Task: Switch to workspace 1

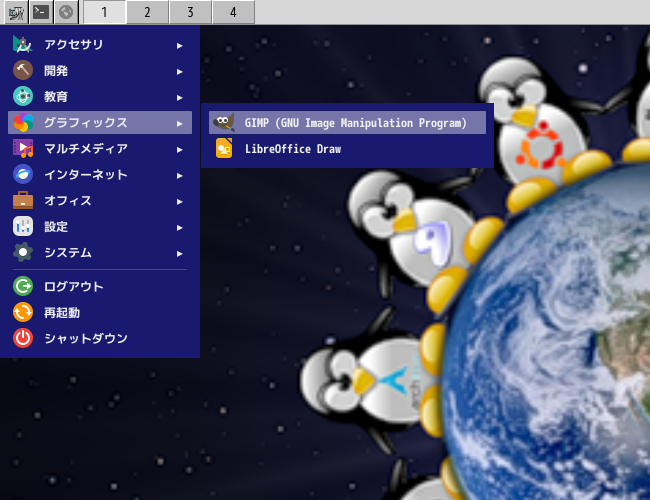Action: coord(104,12)
